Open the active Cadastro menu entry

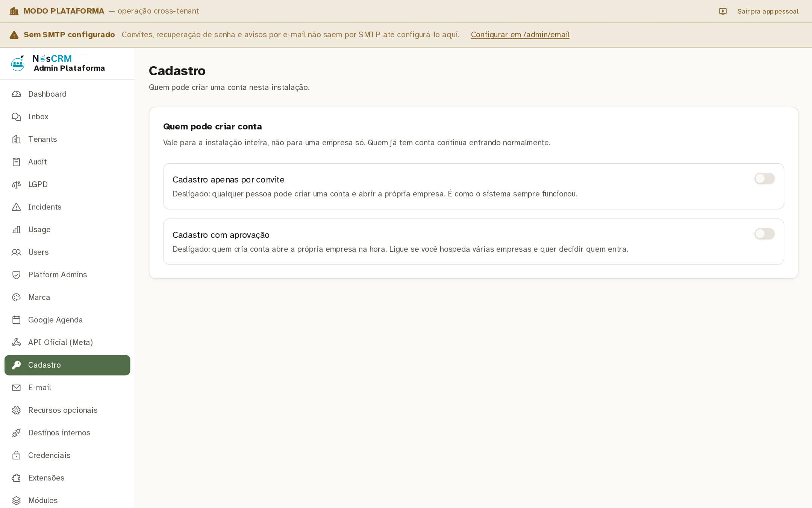(67, 365)
